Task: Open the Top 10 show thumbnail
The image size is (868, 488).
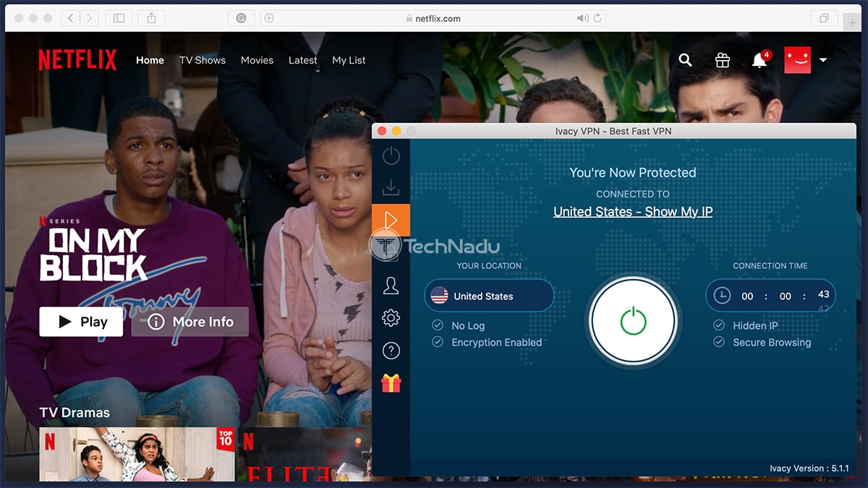Action: coord(137,454)
